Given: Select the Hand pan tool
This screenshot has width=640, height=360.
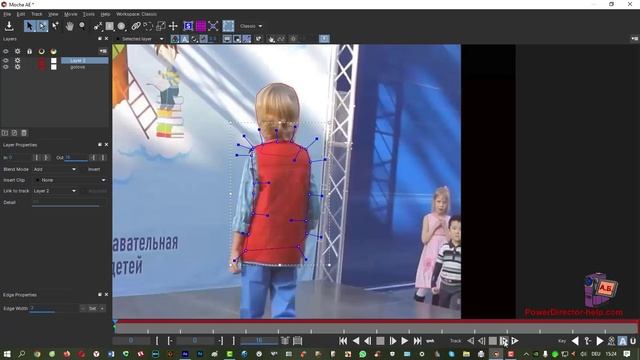Looking at the screenshot, I should pyautogui.click(x=70, y=26).
